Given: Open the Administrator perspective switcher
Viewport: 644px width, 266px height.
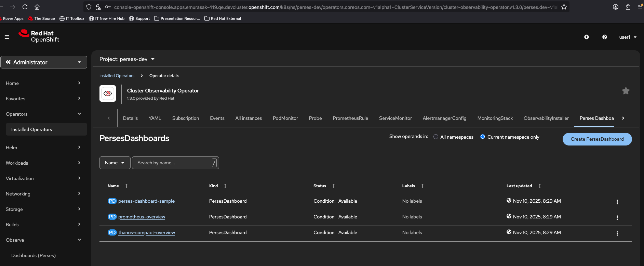Looking at the screenshot, I should tap(44, 62).
